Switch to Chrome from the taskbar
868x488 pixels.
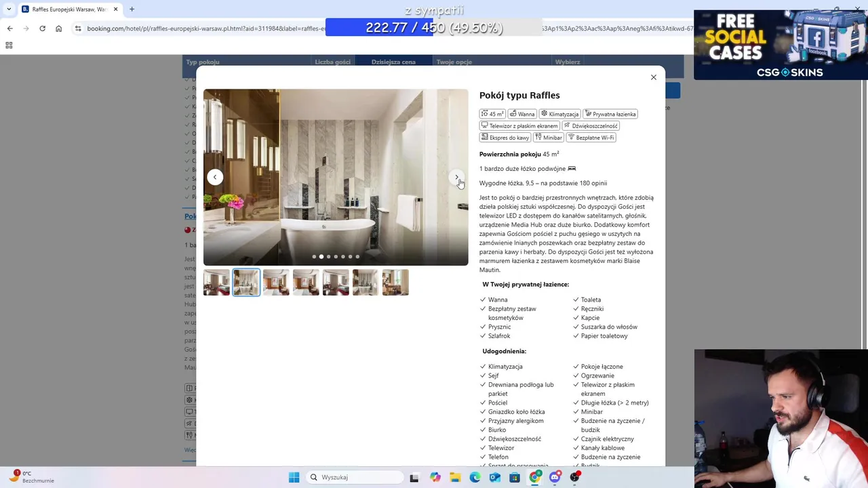535,477
